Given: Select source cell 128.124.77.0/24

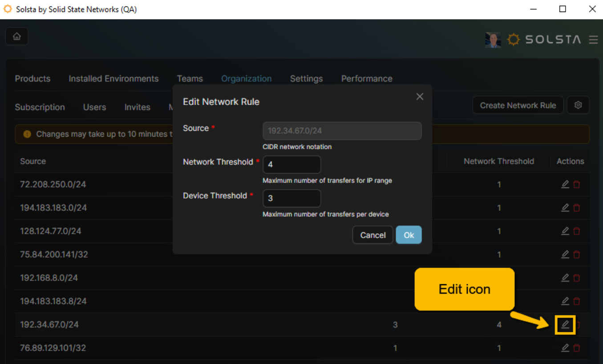Looking at the screenshot, I should click(51, 231).
